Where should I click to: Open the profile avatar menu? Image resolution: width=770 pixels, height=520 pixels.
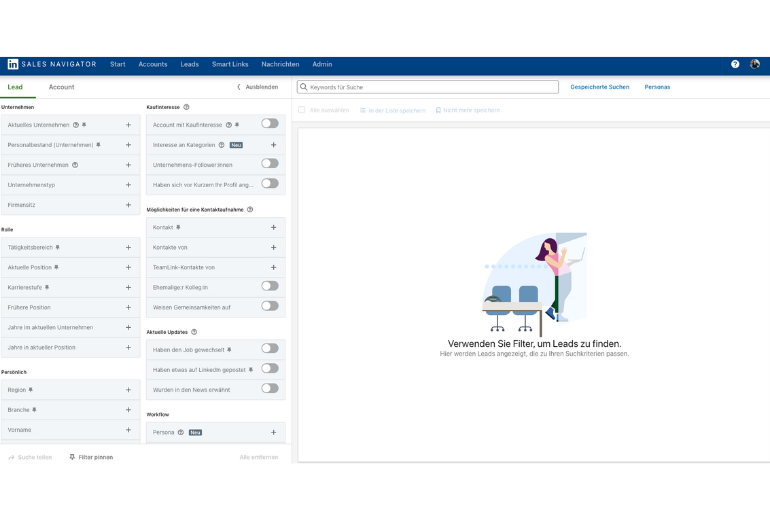pos(755,64)
